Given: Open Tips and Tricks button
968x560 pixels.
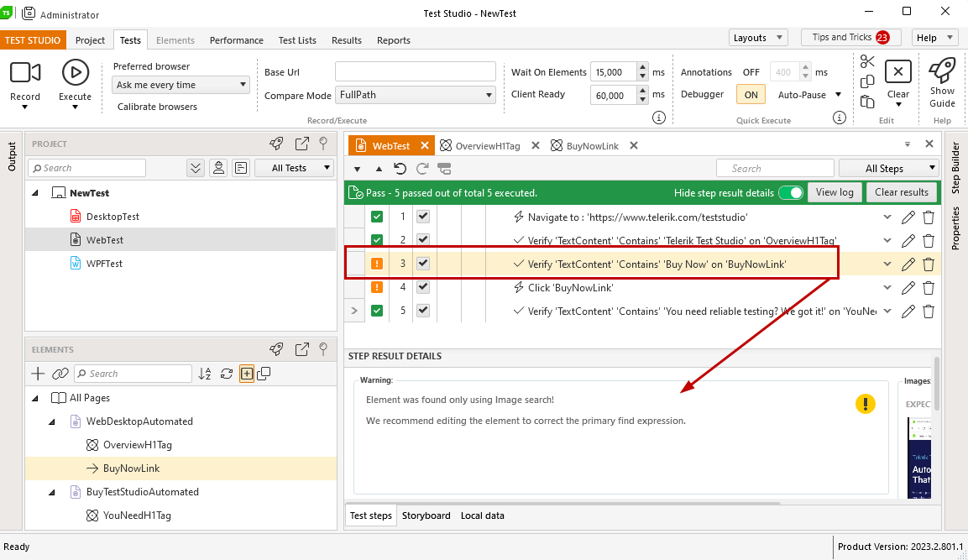Looking at the screenshot, I should point(850,38).
